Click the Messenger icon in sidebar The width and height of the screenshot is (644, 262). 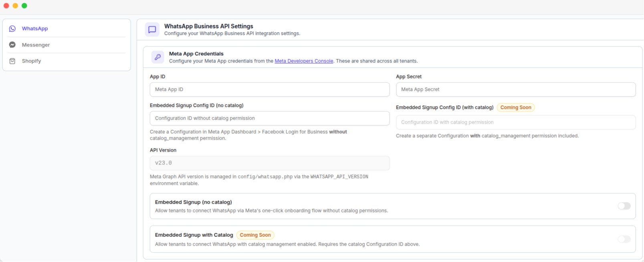(x=12, y=45)
